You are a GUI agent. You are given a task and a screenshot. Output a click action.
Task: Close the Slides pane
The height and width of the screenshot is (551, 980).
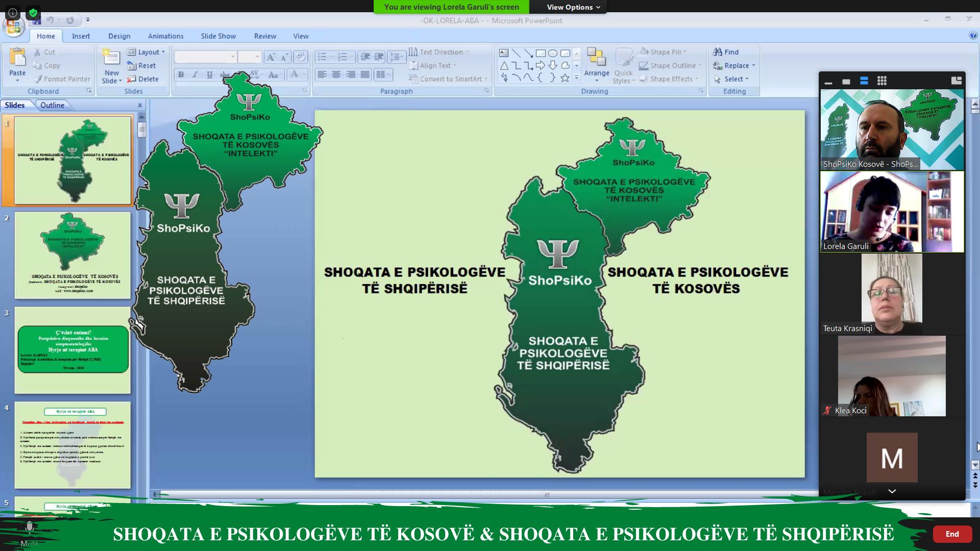click(x=140, y=105)
